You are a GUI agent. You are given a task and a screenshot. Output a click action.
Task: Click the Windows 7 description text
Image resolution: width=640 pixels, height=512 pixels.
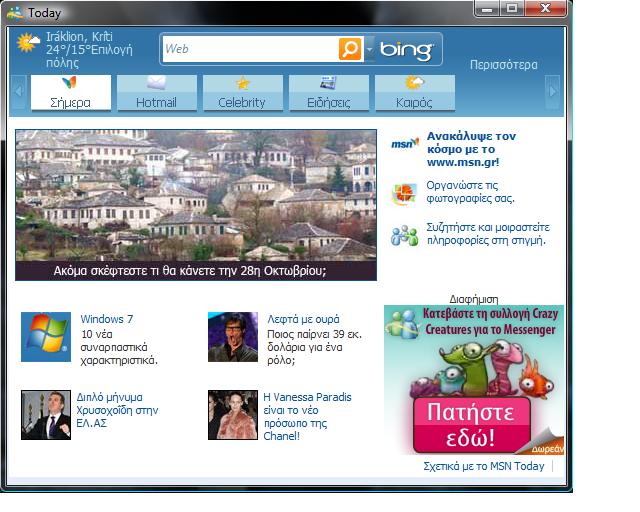[x=119, y=347]
